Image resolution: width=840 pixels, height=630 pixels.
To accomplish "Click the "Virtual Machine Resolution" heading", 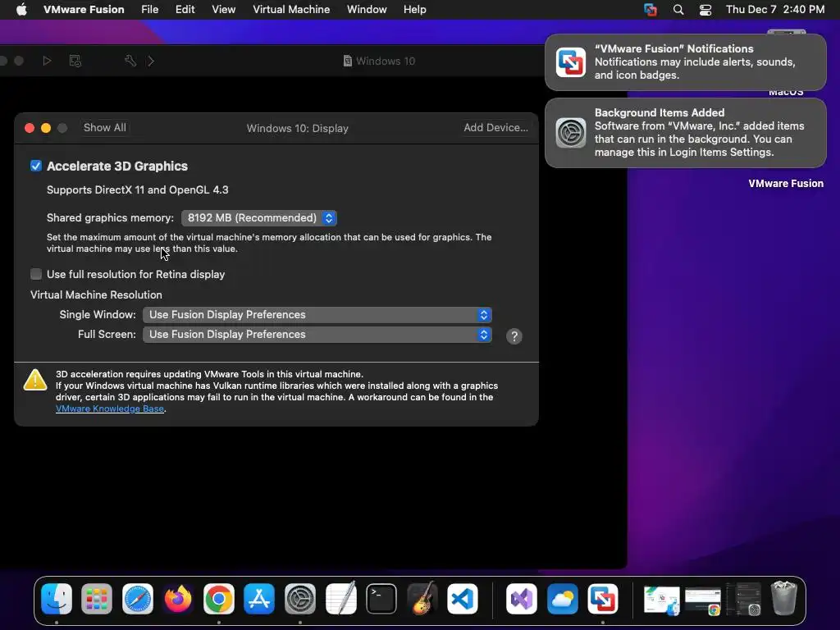I will point(97,294).
